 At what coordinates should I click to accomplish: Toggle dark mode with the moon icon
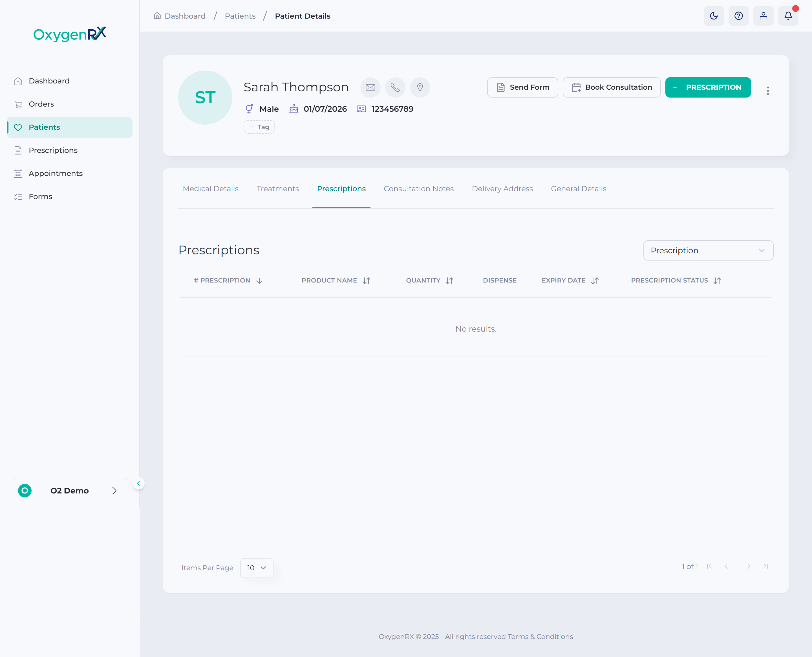[714, 16]
